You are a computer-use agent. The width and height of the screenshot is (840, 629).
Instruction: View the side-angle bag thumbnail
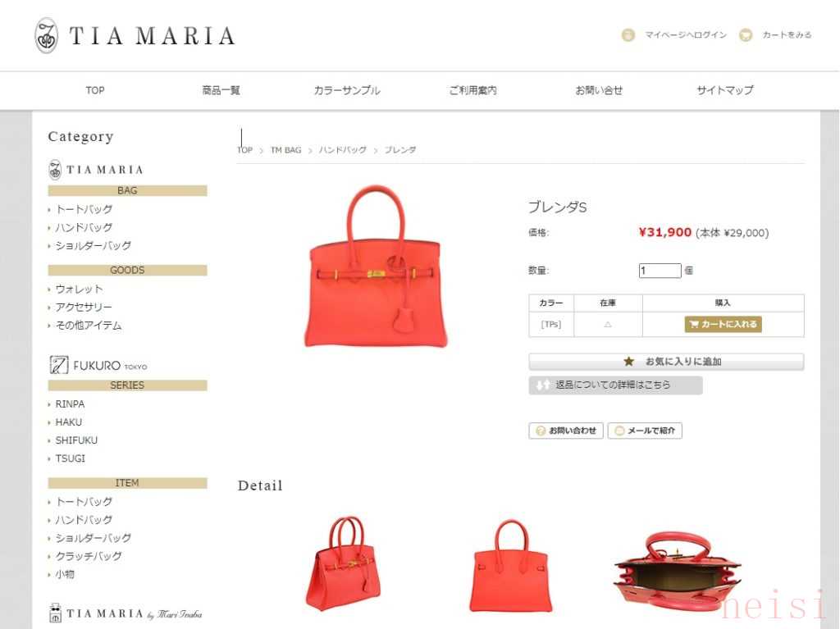pos(344,563)
